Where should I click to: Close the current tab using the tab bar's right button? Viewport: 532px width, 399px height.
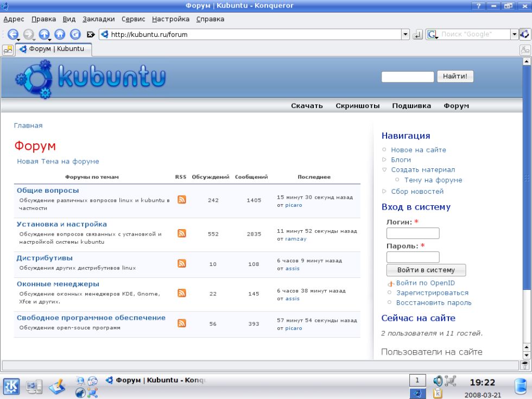coord(525,50)
